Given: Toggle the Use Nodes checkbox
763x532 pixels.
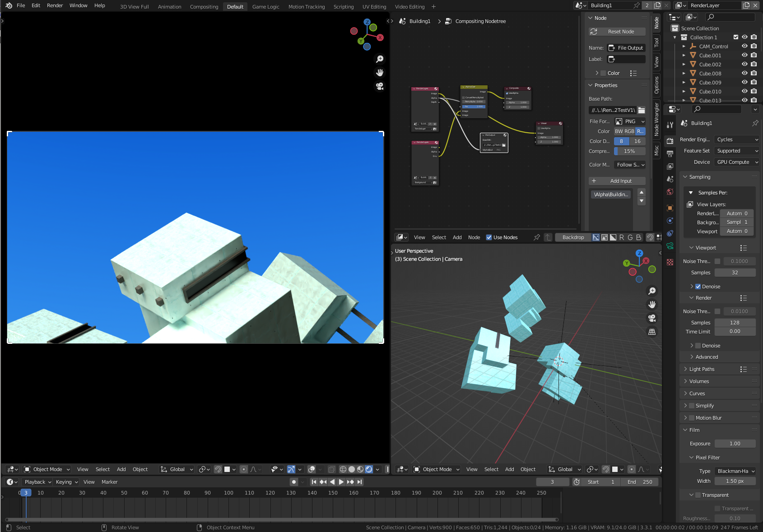Looking at the screenshot, I should (489, 237).
